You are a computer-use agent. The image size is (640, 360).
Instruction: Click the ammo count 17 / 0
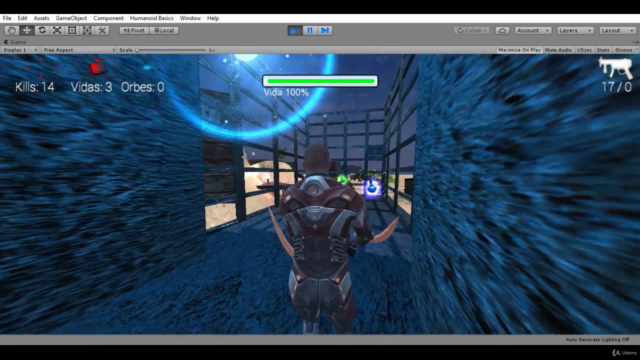[x=617, y=87]
